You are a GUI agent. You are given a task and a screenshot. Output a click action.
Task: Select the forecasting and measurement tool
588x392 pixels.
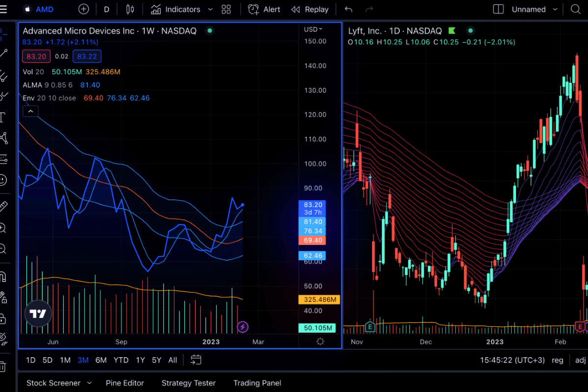coord(3,159)
